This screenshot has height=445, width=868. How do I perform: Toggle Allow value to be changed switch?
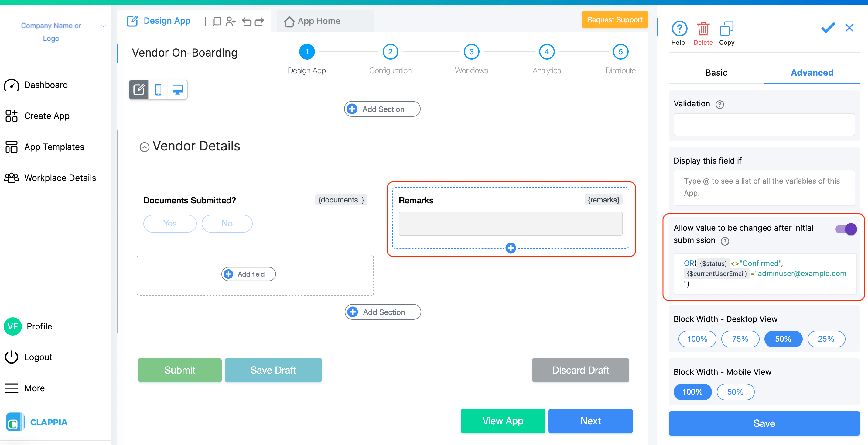845,229
